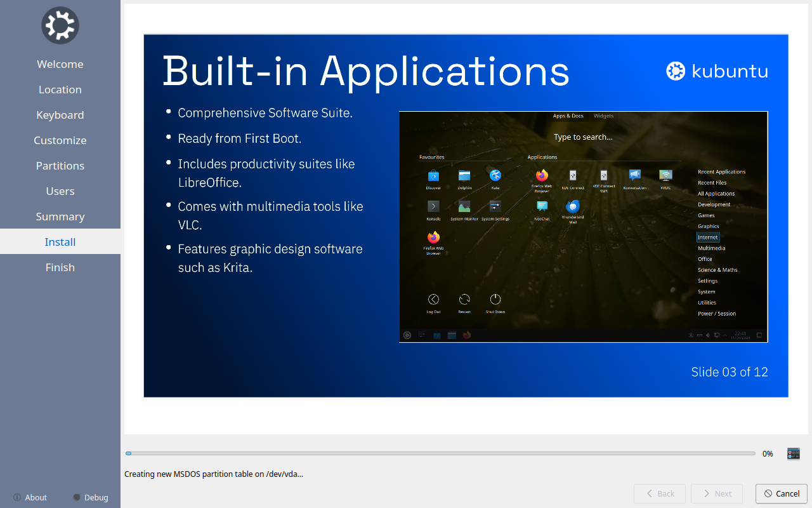The height and width of the screenshot is (508, 812).
Task: Click the 0% progress percentage
Action: [768, 454]
